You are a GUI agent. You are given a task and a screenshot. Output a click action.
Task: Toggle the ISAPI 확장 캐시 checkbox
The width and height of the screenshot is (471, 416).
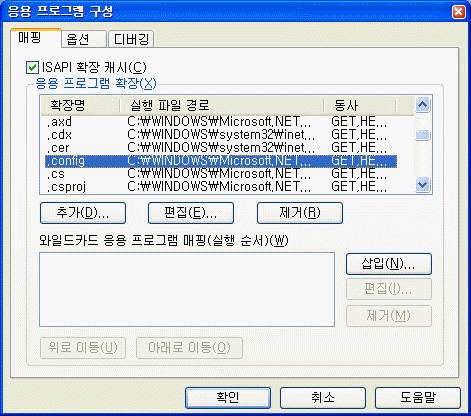(x=32, y=68)
